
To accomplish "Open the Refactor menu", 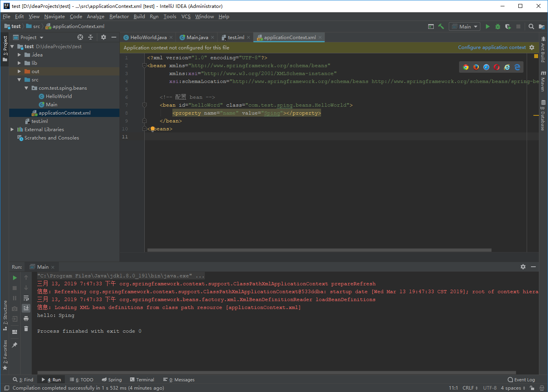I will [119, 17].
